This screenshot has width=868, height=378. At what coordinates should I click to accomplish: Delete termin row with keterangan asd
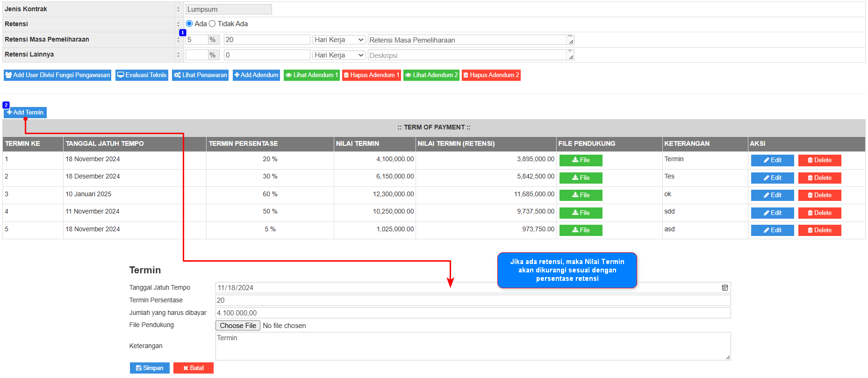[x=819, y=230]
